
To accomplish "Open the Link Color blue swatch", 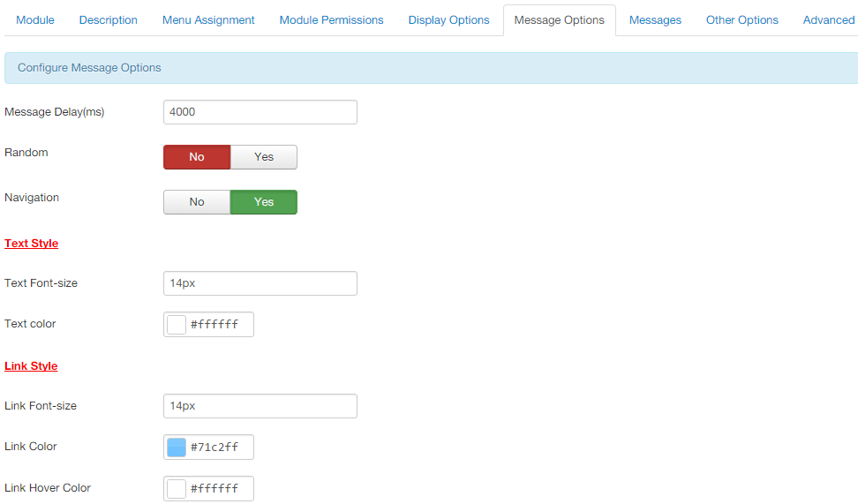I will click(177, 448).
